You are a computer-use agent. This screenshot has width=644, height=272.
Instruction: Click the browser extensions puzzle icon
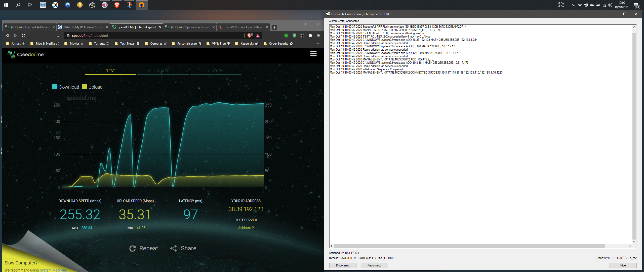(x=310, y=36)
